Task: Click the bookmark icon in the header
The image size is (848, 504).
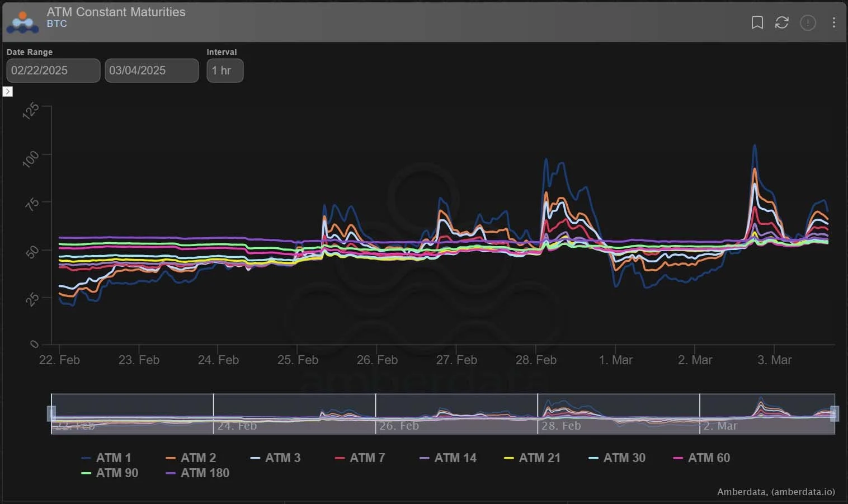Action: pos(757,22)
